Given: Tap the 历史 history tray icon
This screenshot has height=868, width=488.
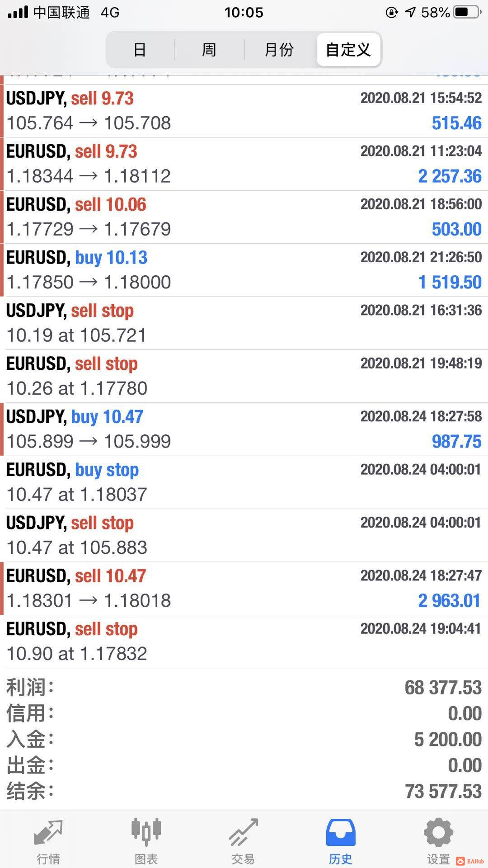Looking at the screenshot, I should (x=341, y=833).
